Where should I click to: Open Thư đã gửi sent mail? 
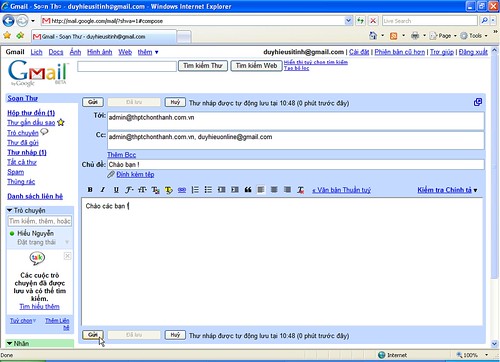point(23,143)
